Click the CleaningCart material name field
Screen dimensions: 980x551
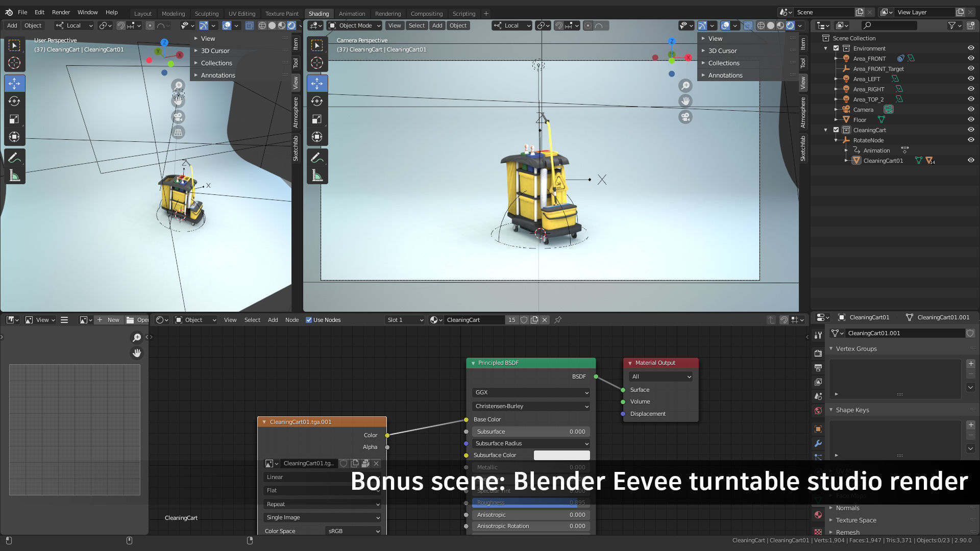pos(475,320)
